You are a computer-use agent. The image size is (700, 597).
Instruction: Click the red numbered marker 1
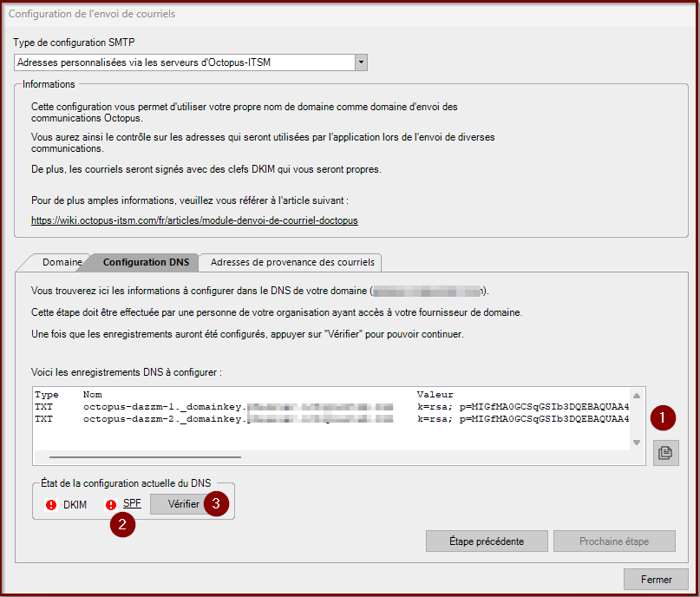(x=664, y=417)
